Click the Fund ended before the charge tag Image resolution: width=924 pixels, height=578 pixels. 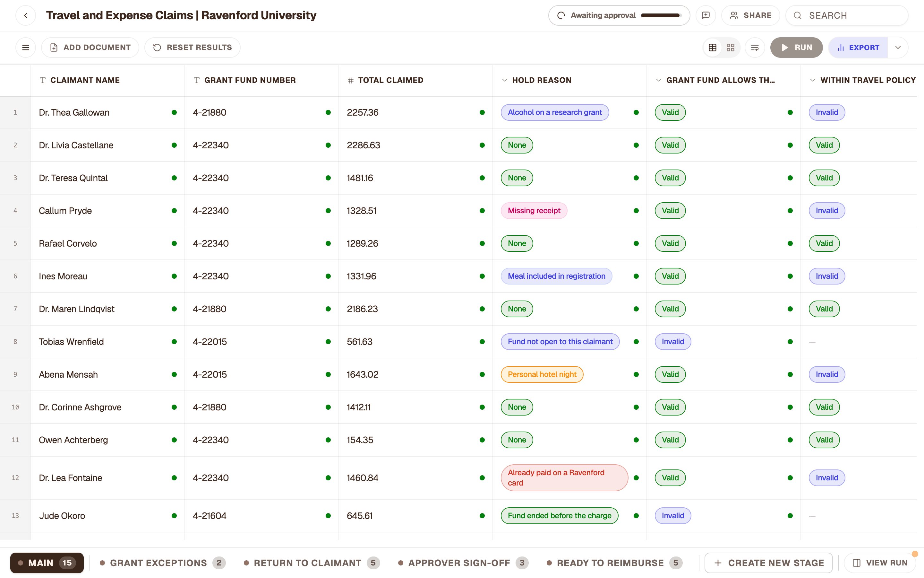click(559, 516)
